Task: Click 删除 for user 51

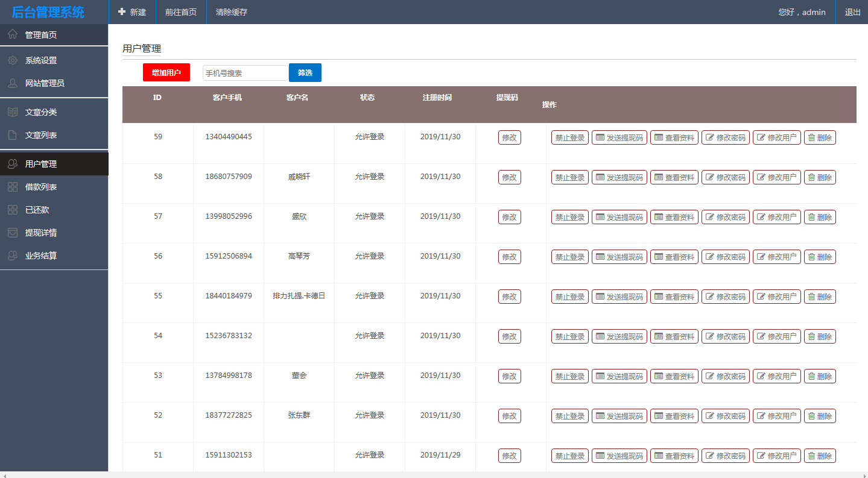Action: (820, 456)
